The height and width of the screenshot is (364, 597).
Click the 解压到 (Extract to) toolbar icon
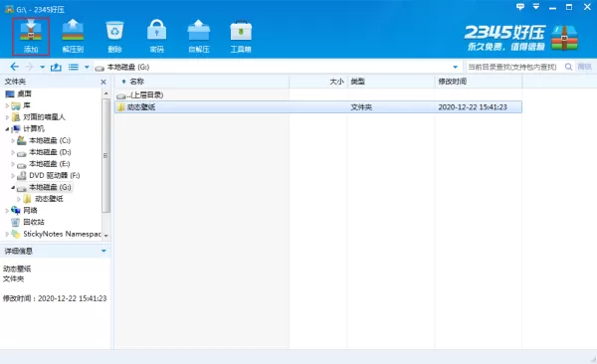(73, 36)
